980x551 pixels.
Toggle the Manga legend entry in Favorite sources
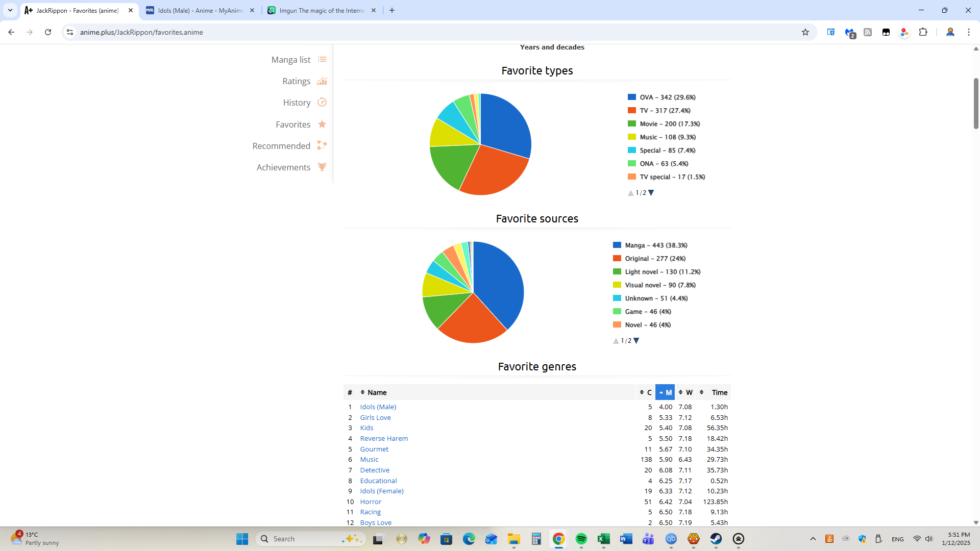tap(655, 245)
